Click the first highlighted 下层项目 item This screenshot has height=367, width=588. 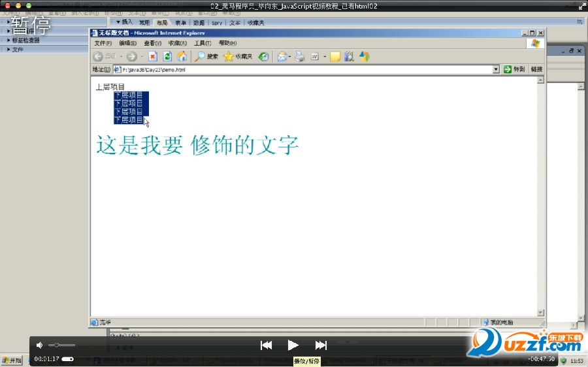coord(128,95)
